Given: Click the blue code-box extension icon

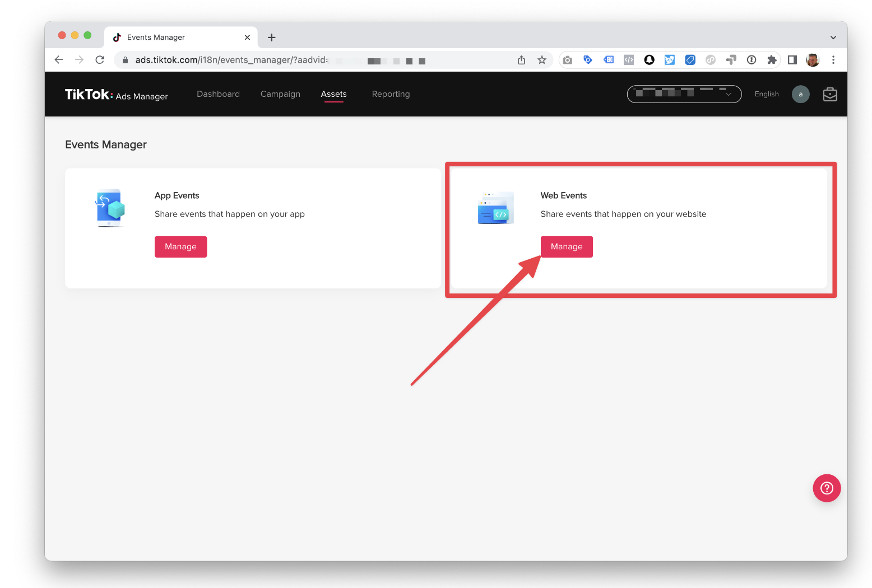Looking at the screenshot, I should click(x=609, y=59).
